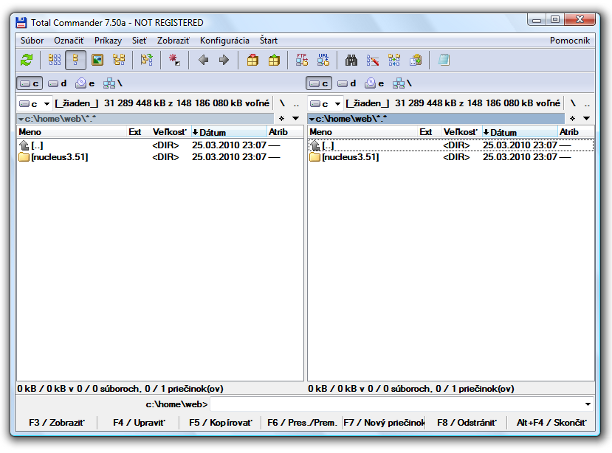The height and width of the screenshot is (453, 612).
Task: Open the Notepad toolbar icon
Action: [444, 60]
